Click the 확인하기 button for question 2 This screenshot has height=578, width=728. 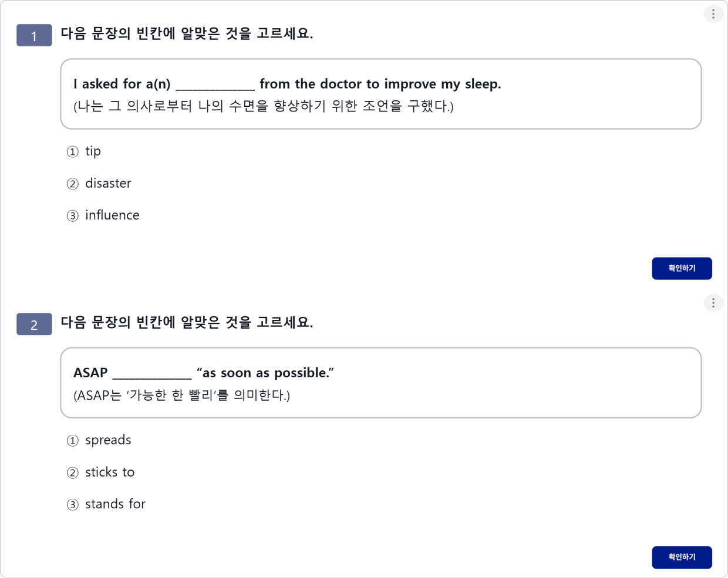682,557
